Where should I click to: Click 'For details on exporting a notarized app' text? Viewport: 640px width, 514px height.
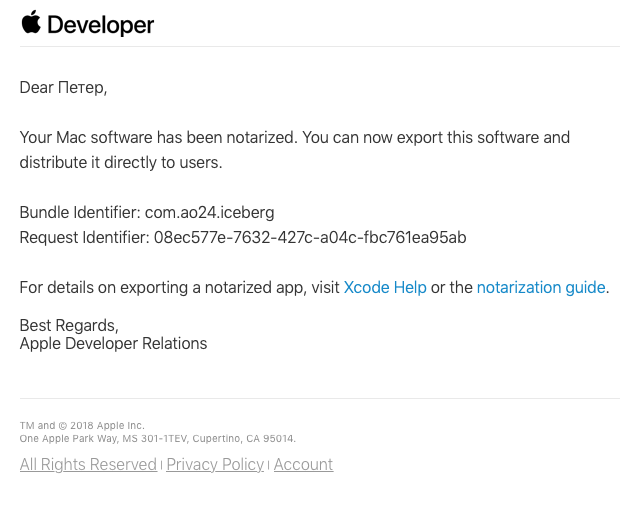click(162, 288)
